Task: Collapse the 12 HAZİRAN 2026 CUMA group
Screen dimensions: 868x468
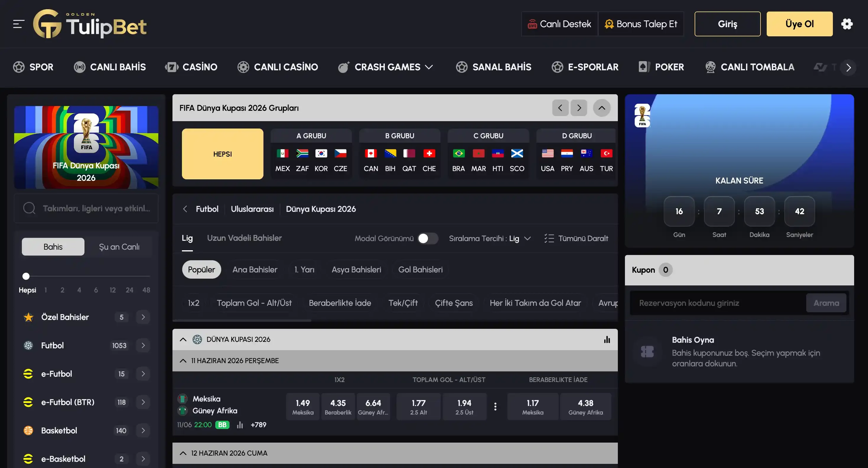Action: 183,453
